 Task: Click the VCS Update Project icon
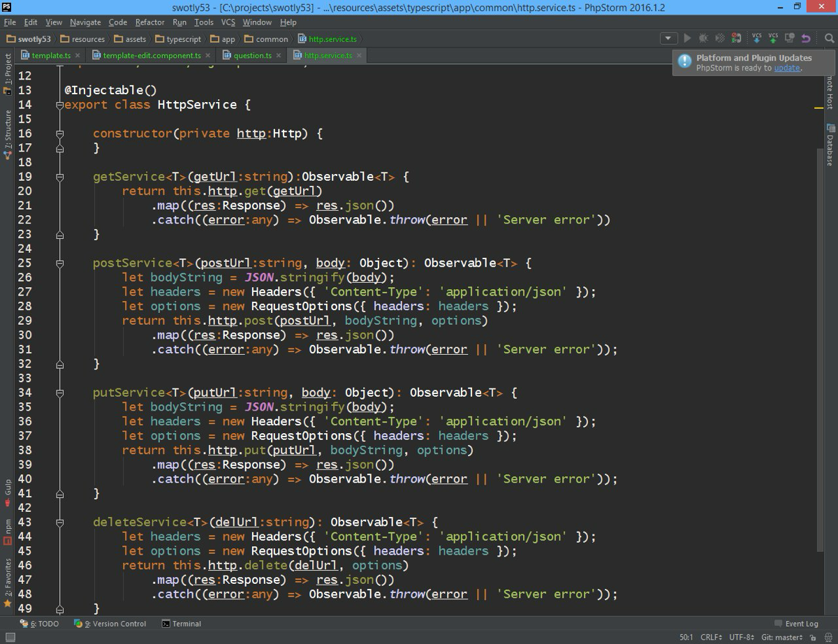[756, 38]
